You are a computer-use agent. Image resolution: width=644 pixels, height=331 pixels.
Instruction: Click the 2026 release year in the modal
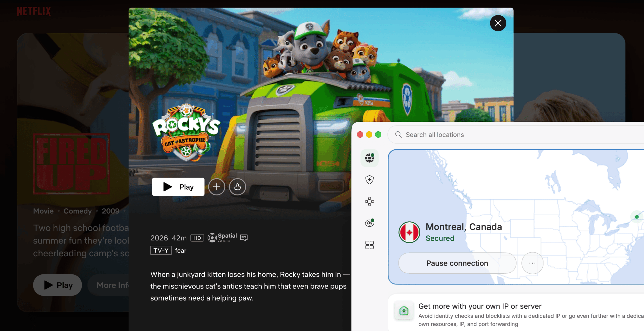[x=159, y=238]
